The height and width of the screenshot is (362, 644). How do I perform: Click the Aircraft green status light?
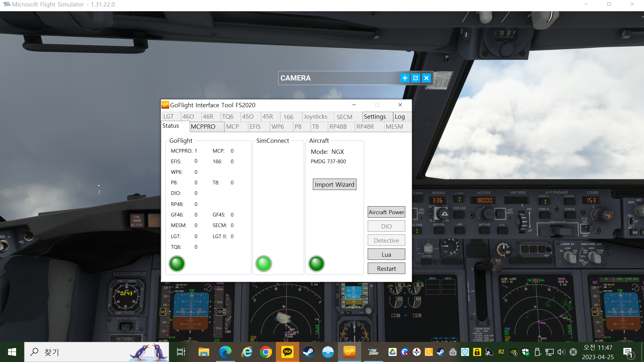(x=316, y=264)
